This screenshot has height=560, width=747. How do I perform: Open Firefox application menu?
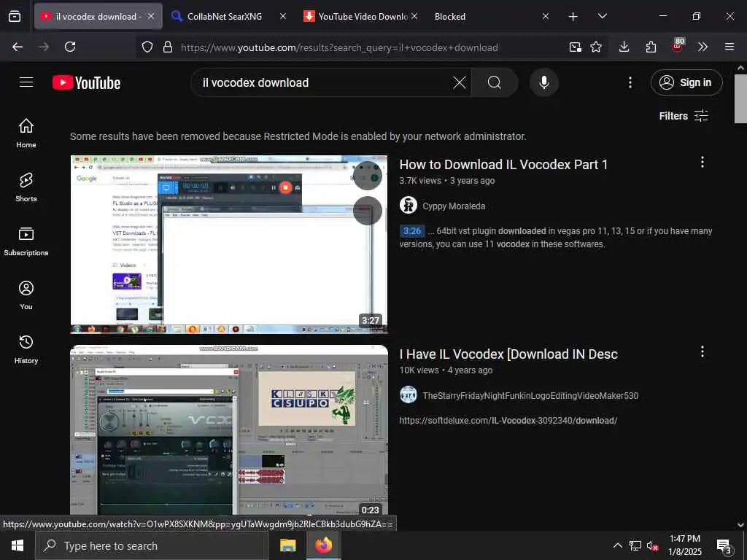pyautogui.click(x=729, y=47)
